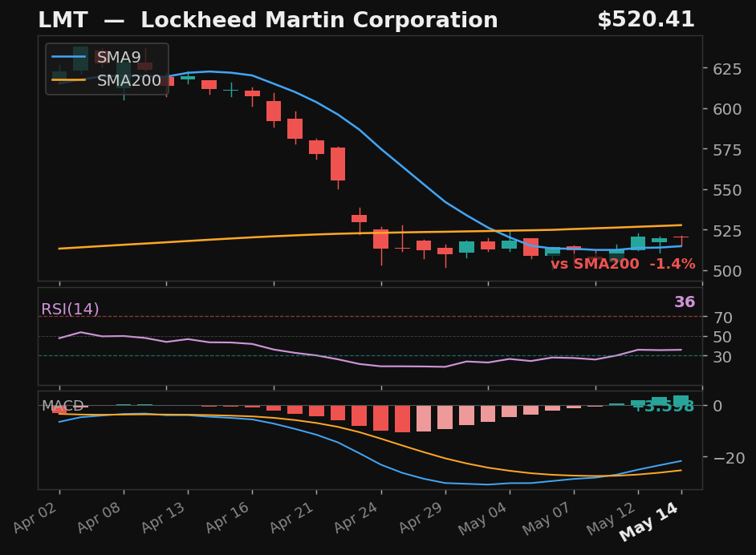
Task: Click the MACD panel label
Action: tap(63, 406)
